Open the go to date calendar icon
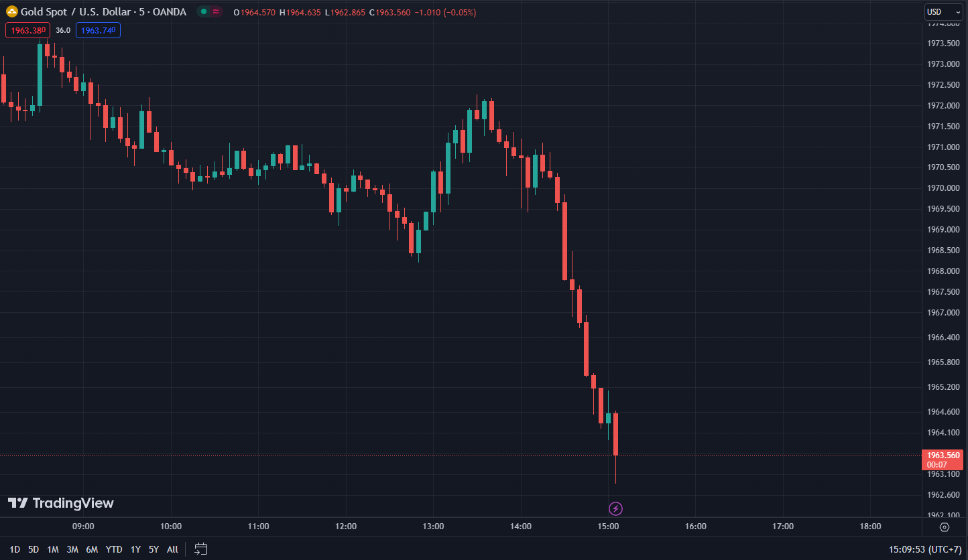Image resolution: width=968 pixels, height=560 pixels. click(x=200, y=549)
